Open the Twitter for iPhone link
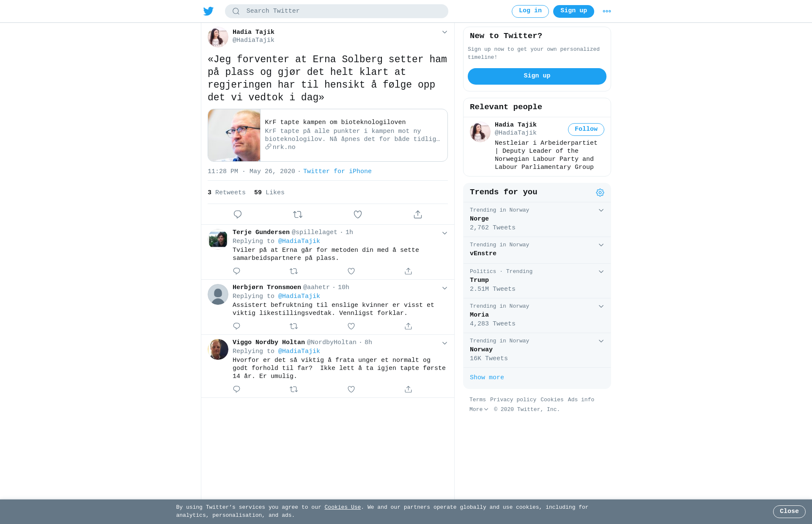Screen dimensions: 812x524 click(337, 171)
